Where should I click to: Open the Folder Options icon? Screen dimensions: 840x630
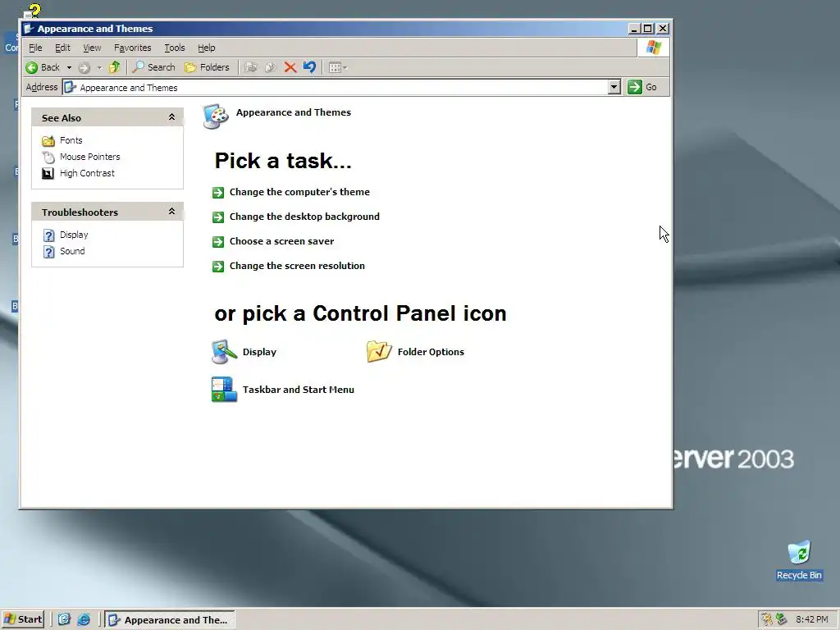click(x=379, y=352)
